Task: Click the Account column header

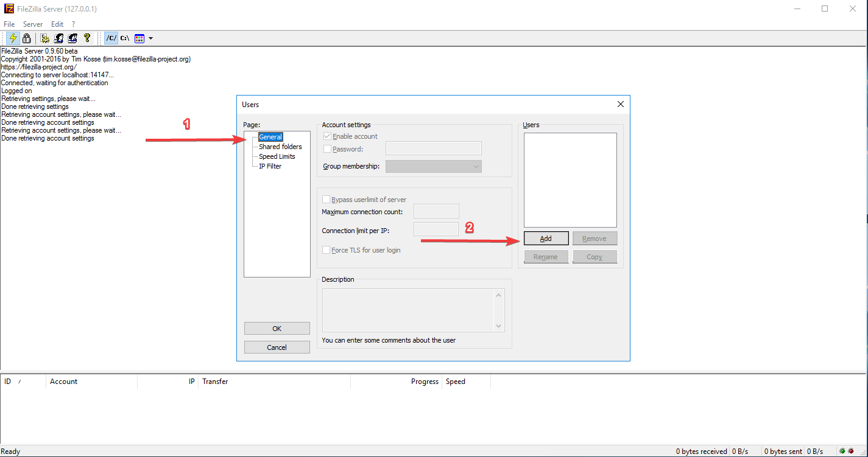Action: pyautogui.click(x=92, y=382)
